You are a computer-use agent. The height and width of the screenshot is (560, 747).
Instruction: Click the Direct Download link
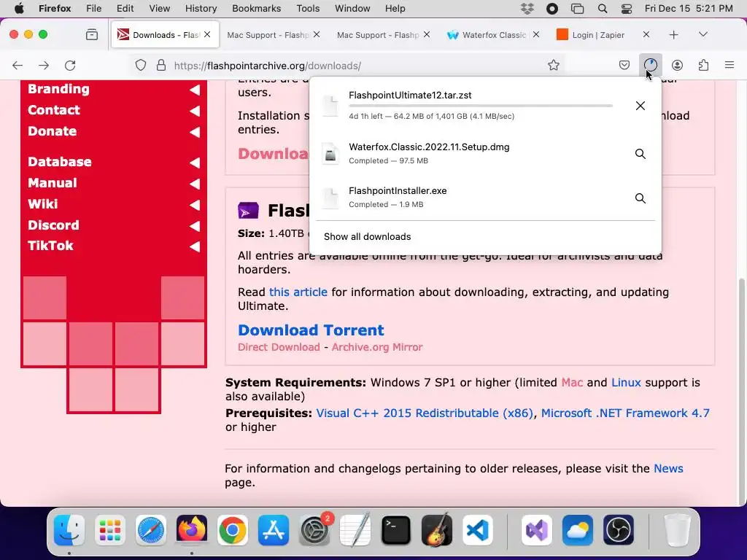[x=279, y=347]
